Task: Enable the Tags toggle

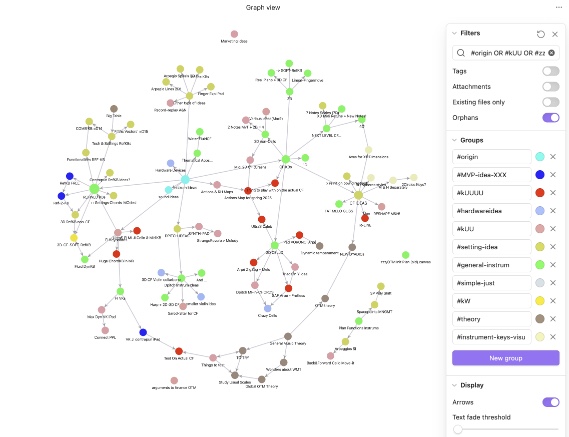Action: [x=550, y=71]
